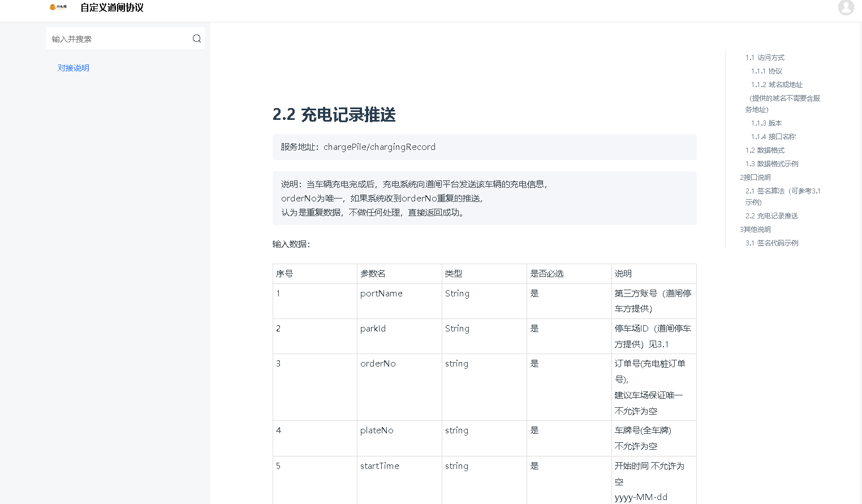The width and height of the screenshot is (862, 504).
Task: Open the user avatar icon
Action: coord(846,7)
